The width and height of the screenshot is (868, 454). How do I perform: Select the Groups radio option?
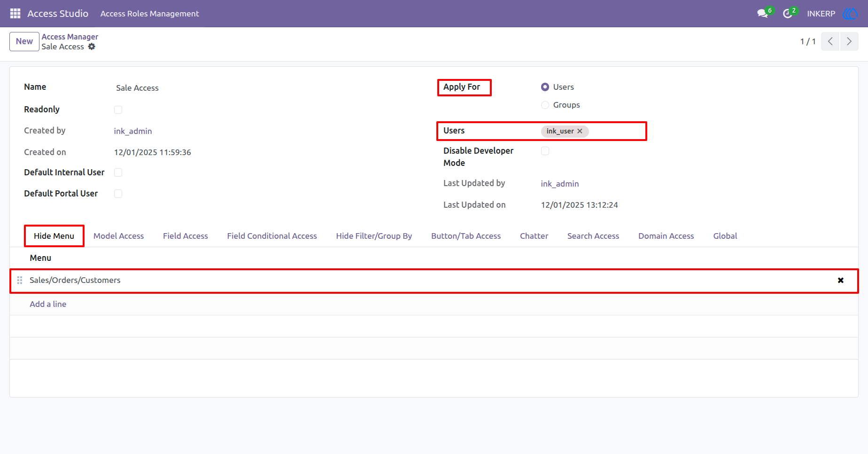[x=545, y=105]
